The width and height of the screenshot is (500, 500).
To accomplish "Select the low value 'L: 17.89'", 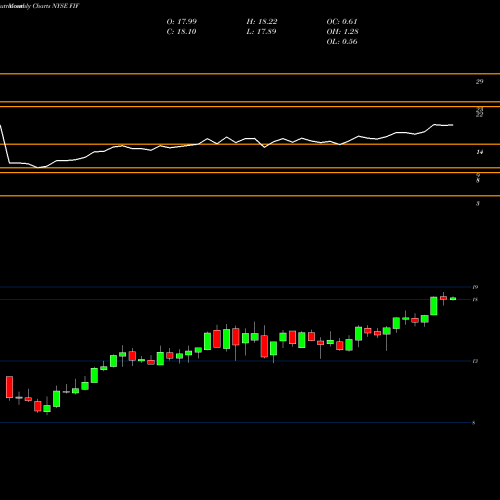I will pyautogui.click(x=261, y=32).
